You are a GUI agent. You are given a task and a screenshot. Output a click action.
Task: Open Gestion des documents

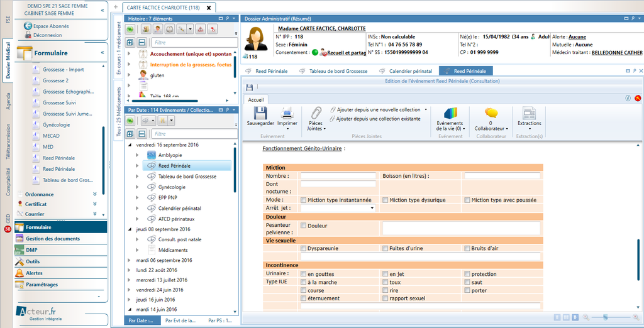[x=53, y=239]
